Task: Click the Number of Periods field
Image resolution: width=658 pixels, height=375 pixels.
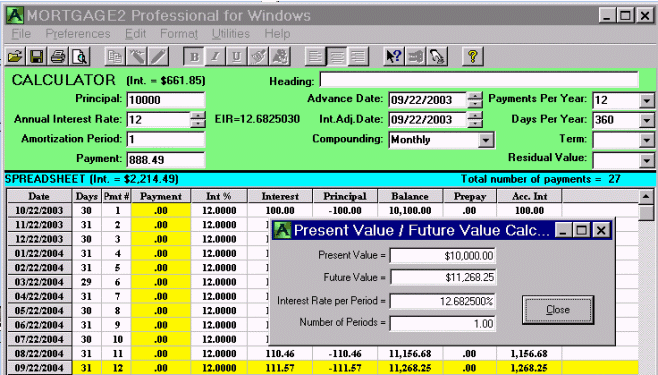Action: (443, 323)
